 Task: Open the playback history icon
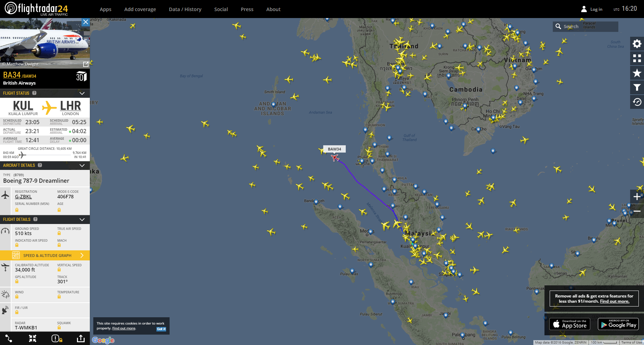point(637,102)
